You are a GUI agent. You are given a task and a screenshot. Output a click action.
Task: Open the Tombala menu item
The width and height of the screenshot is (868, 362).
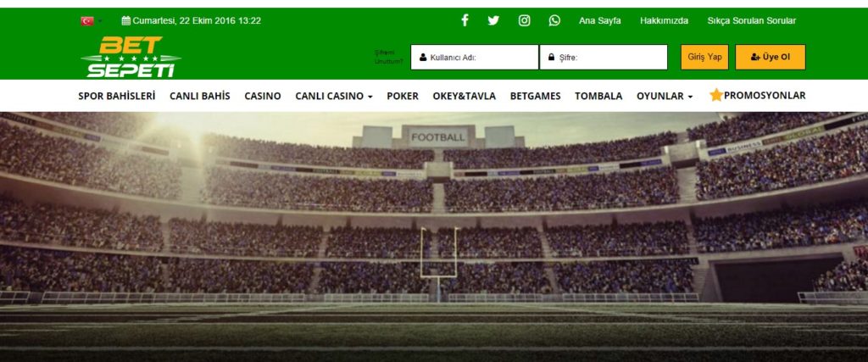pyautogui.click(x=598, y=96)
